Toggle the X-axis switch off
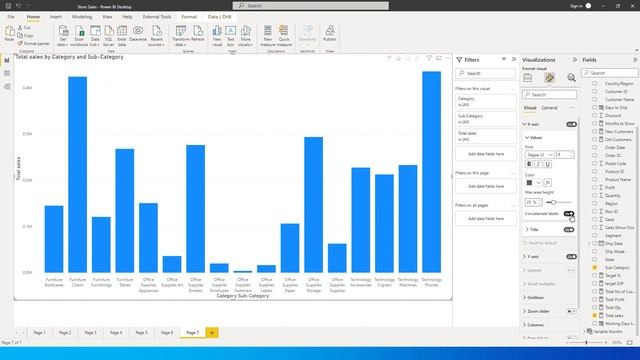Screen dimensions: 640x360 click(571, 124)
